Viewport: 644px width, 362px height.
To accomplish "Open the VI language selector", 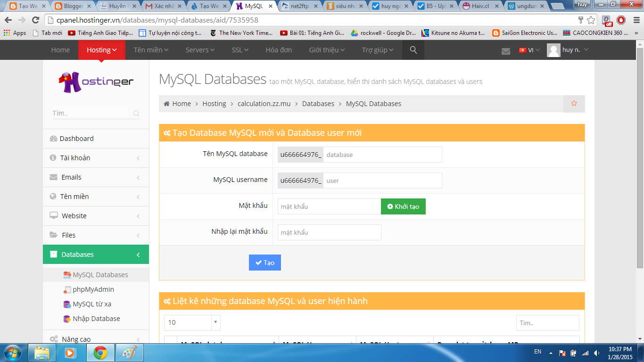I will pyautogui.click(x=529, y=50).
